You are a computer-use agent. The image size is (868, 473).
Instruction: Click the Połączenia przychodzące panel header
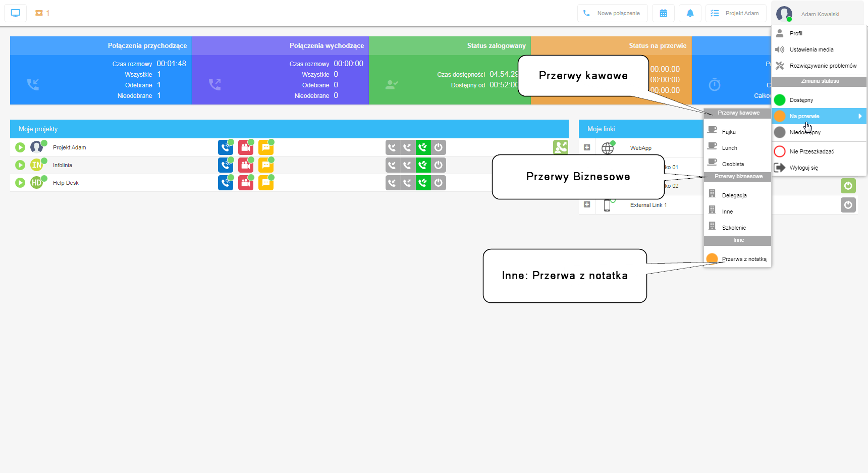tap(101, 45)
